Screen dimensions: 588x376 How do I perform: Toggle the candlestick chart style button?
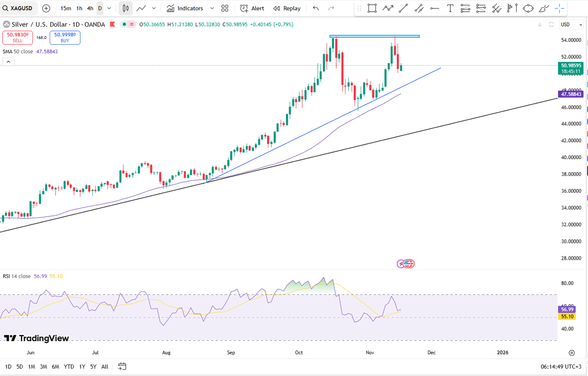125,8
